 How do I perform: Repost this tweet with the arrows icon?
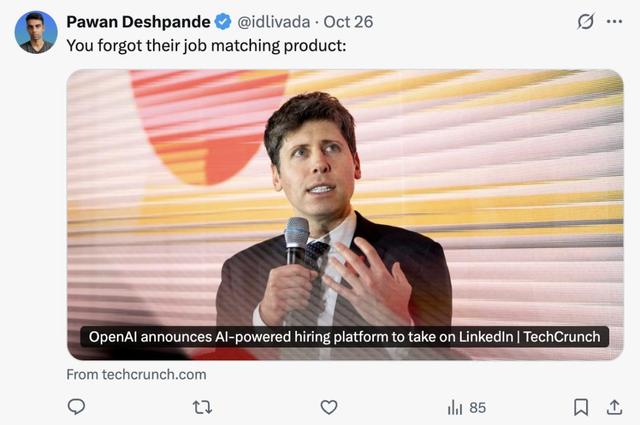click(x=202, y=406)
